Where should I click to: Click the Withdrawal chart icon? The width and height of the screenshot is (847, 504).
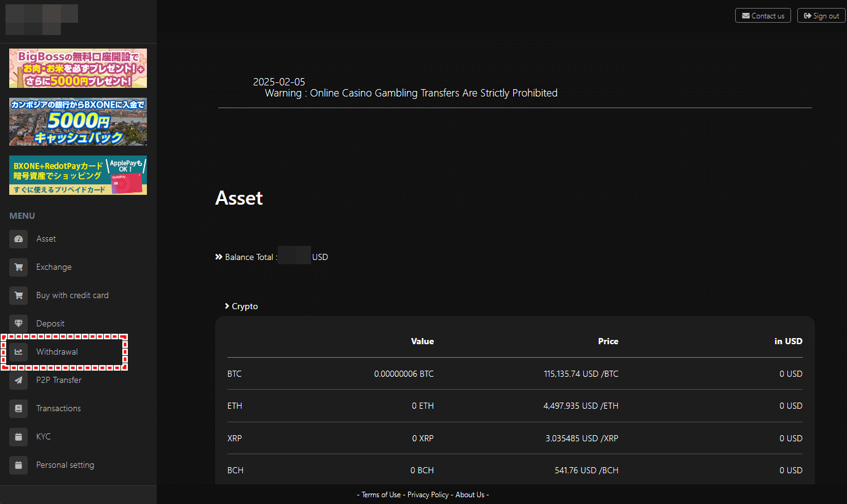tap(18, 352)
